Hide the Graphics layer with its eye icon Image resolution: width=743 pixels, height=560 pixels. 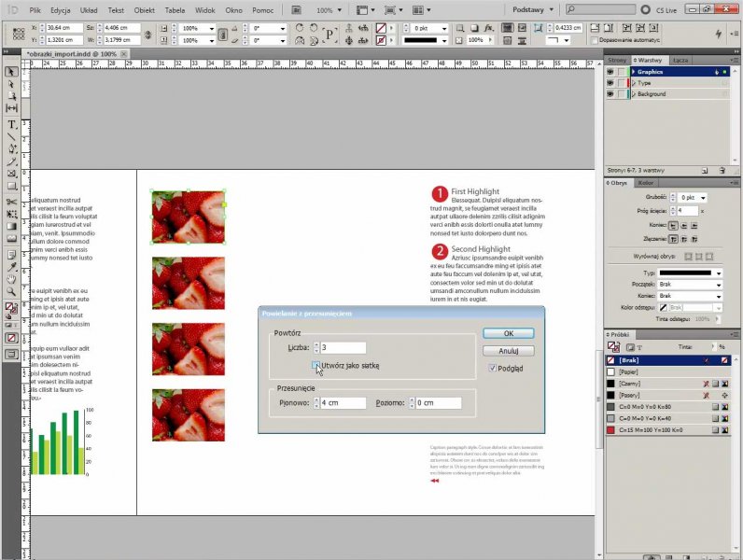pyautogui.click(x=610, y=72)
